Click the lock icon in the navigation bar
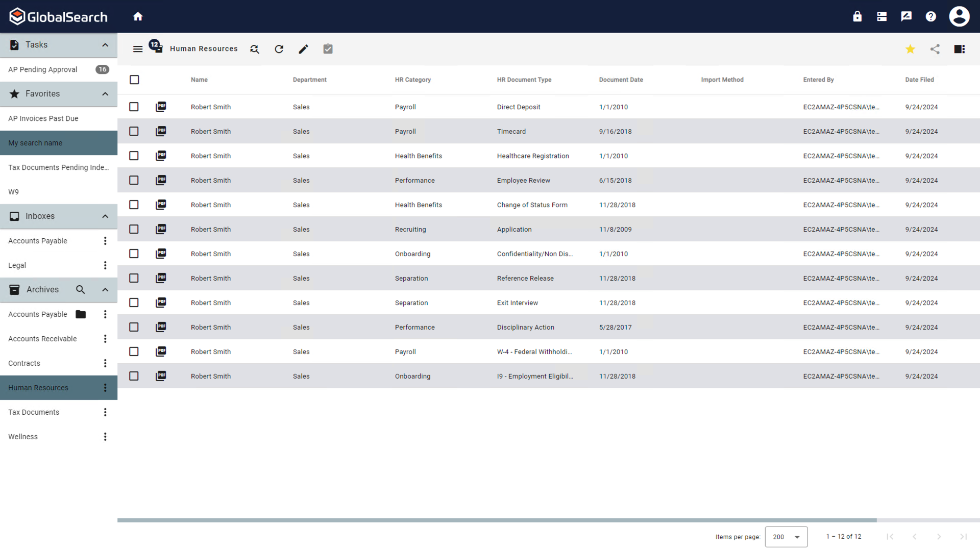Viewport: 980px width, 551px height. point(857,16)
